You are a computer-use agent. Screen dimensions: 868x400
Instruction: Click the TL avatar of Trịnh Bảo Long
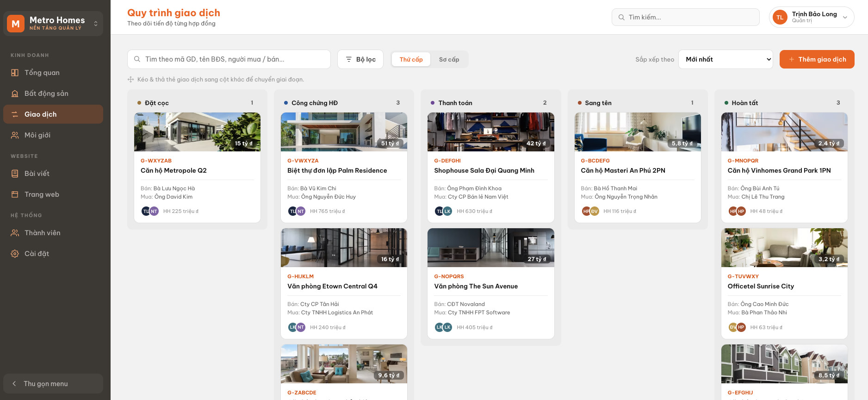coord(780,17)
